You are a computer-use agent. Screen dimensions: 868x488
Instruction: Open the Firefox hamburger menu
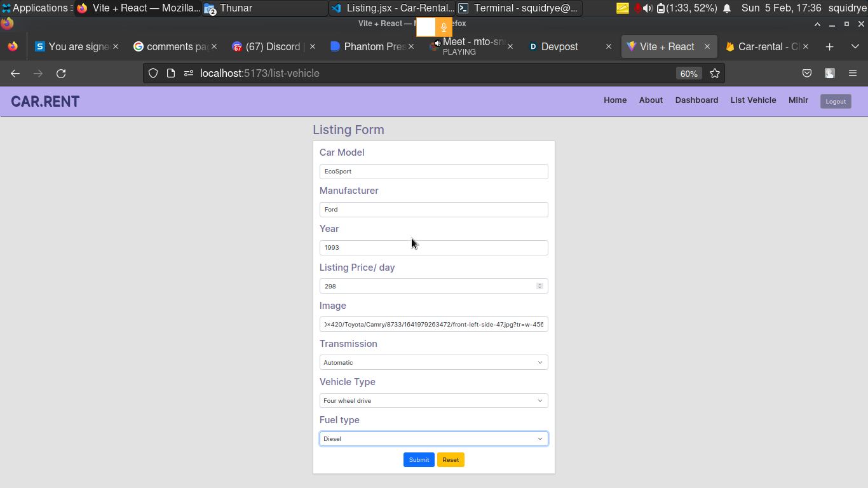click(853, 73)
